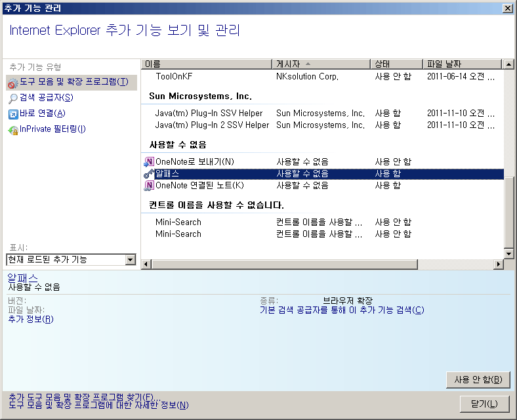The width and height of the screenshot is (517, 420).
Task: Click the OneNote 연결된 노트(K) icon
Action: click(149, 186)
